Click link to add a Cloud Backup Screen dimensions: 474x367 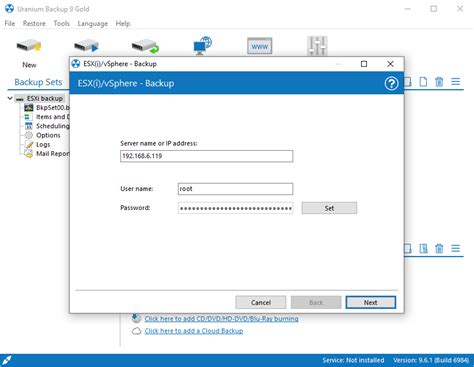194,331
